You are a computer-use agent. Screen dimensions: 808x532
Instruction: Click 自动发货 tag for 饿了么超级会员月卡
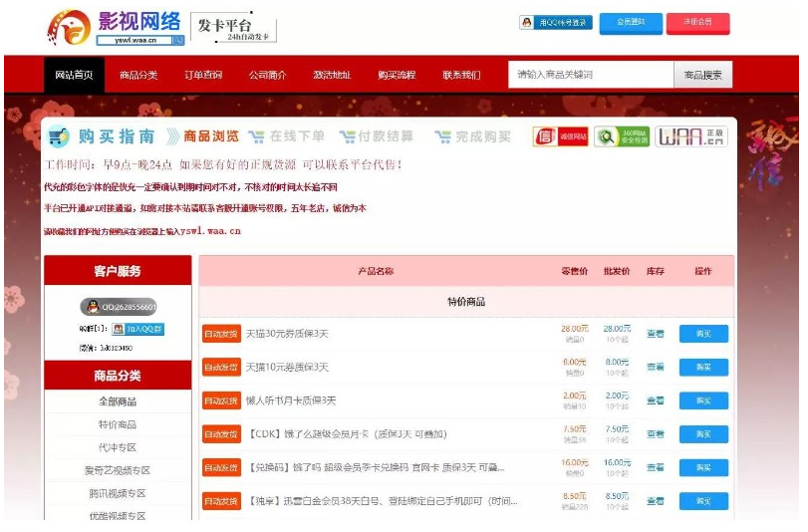pos(221,434)
